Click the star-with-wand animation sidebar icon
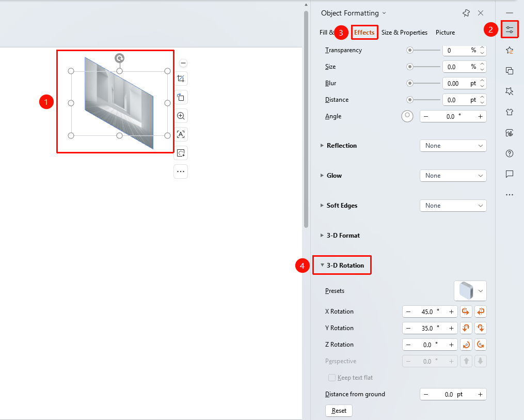This screenshot has width=524, height=420. click(x=510, y=91)
